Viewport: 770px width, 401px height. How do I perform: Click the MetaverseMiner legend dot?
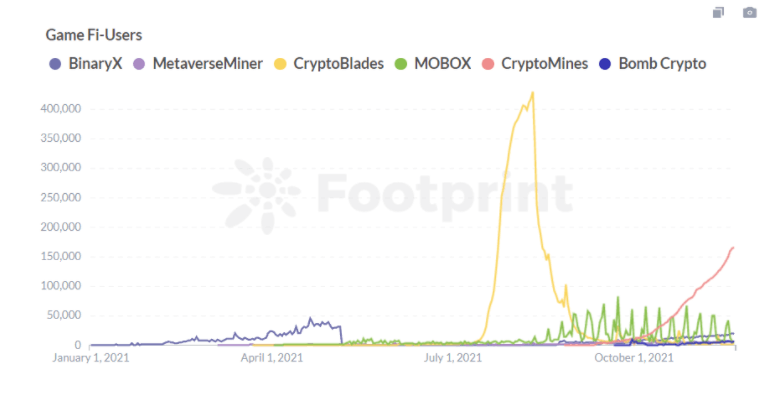(140, 64)
